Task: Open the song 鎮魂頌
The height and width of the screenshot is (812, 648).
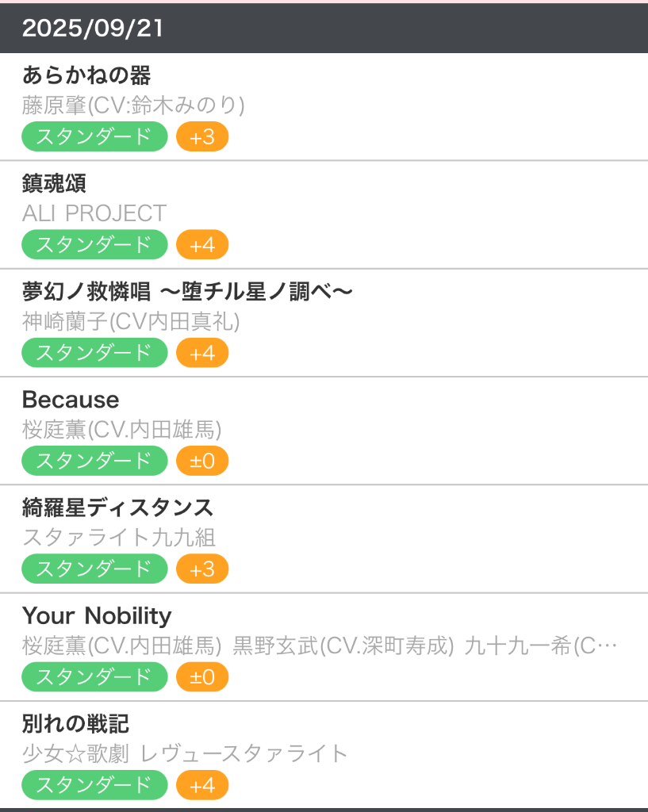Action: 54,184
